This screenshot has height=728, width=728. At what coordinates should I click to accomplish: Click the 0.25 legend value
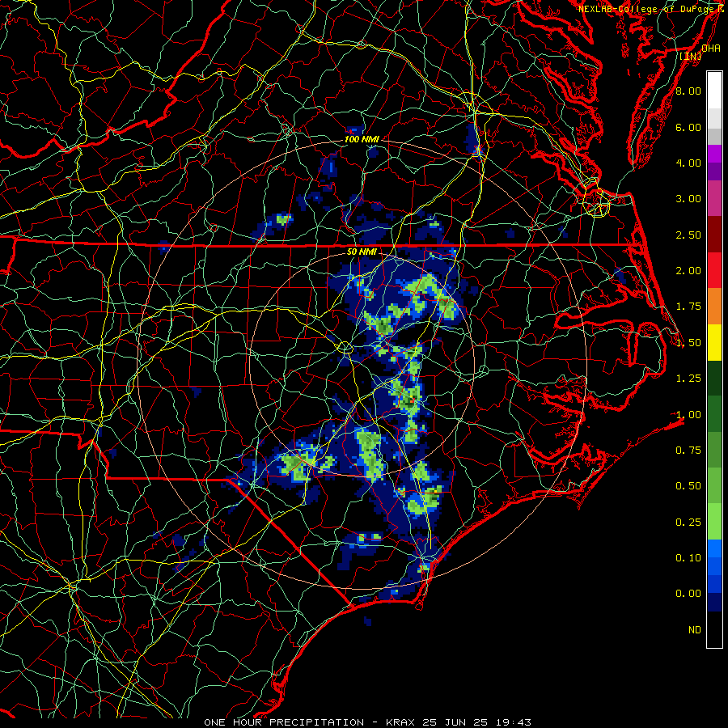pyautogui.click(x=688, y=523)
